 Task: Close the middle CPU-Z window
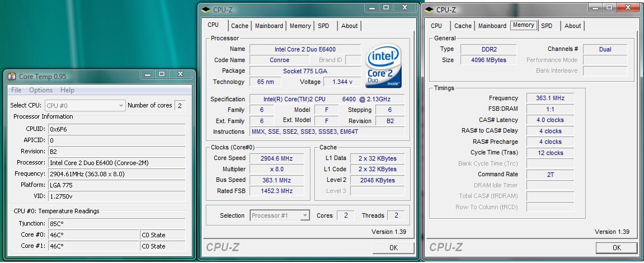pos(405,8)
